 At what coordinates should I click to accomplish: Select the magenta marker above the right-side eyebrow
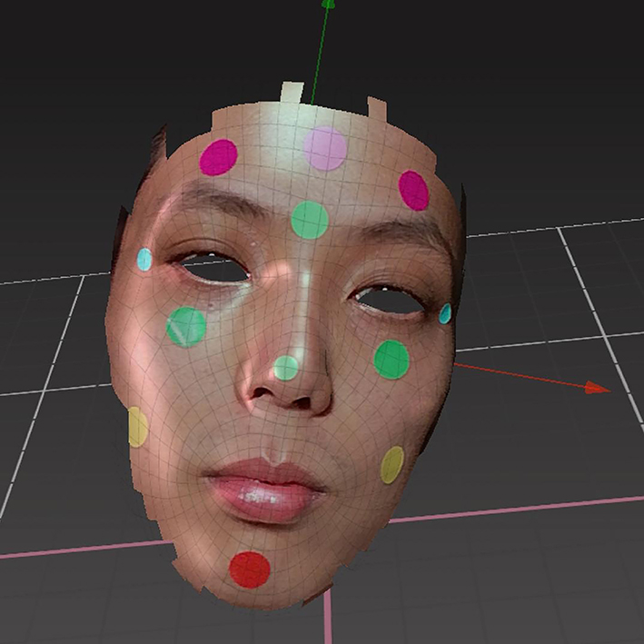(x=413, y=190)
